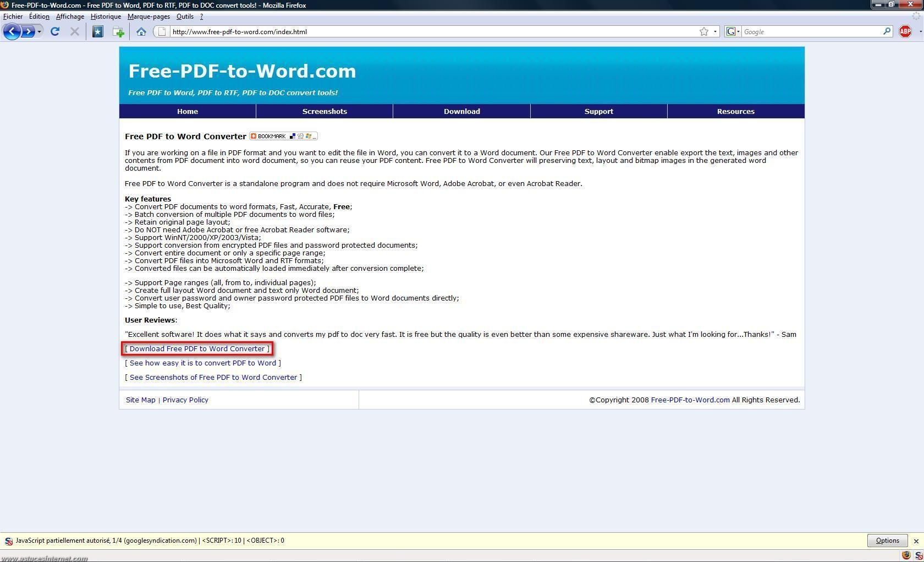Open the back/forward history dropdown arrow
Screen dimensions: 924x562
[39, 32]
